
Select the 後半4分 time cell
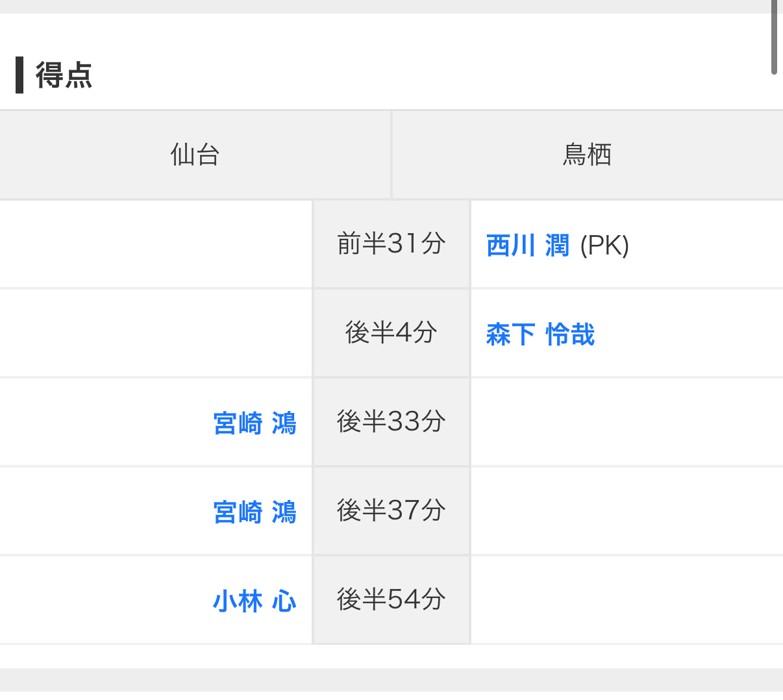click(391, 333)
